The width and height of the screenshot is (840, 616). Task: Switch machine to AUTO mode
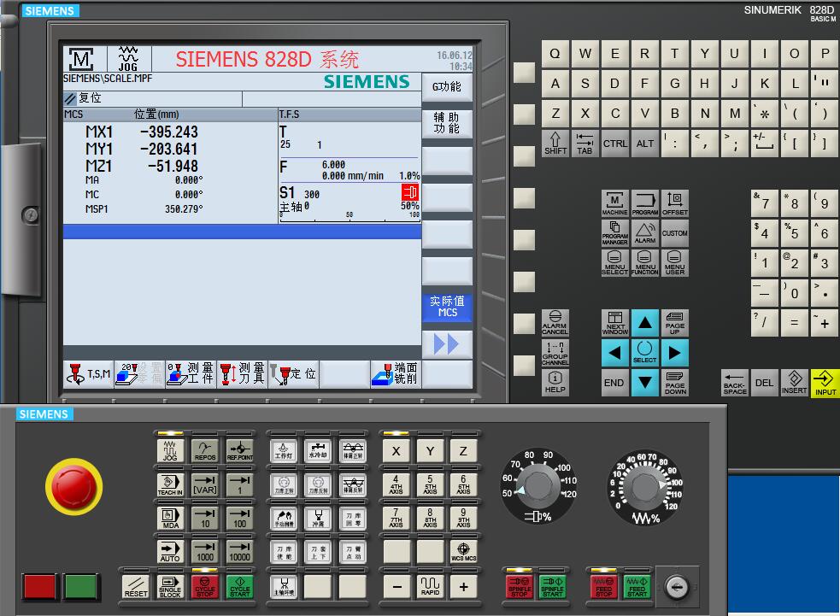[x=170, y=551]
